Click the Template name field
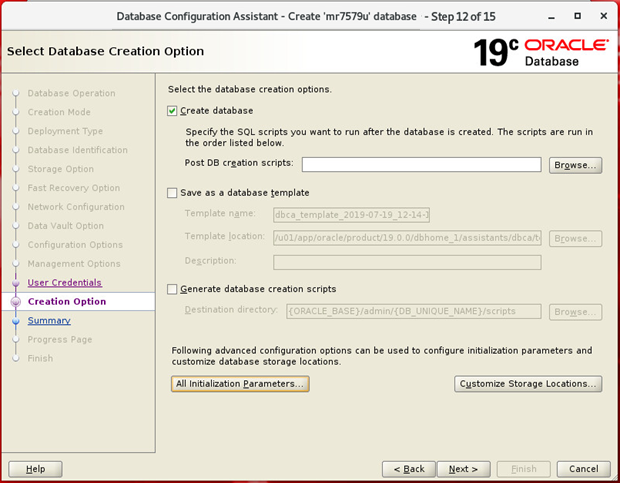This screenshot has height=483, width=620. [x=352, y=215]
